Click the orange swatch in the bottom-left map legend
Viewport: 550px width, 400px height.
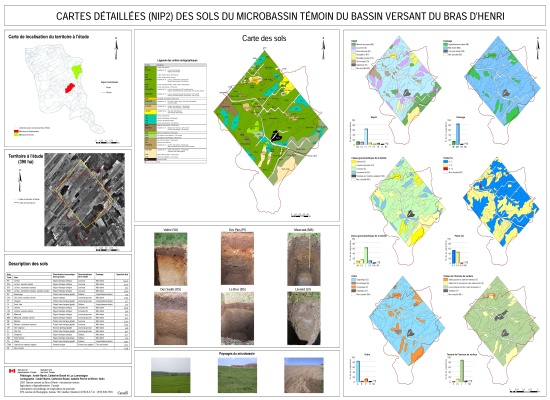[x=353, y=287]
